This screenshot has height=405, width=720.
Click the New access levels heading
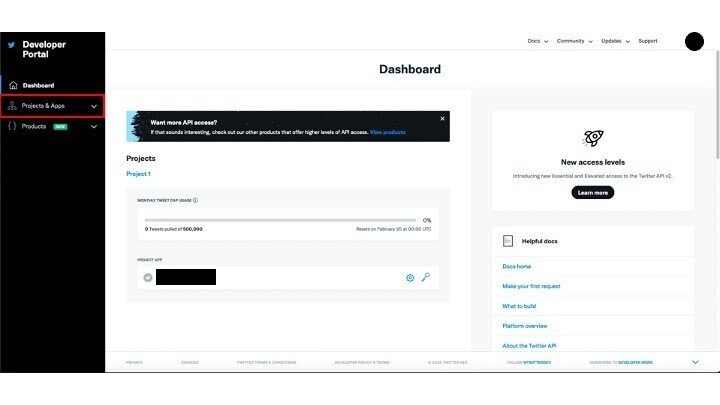(593, 162)
